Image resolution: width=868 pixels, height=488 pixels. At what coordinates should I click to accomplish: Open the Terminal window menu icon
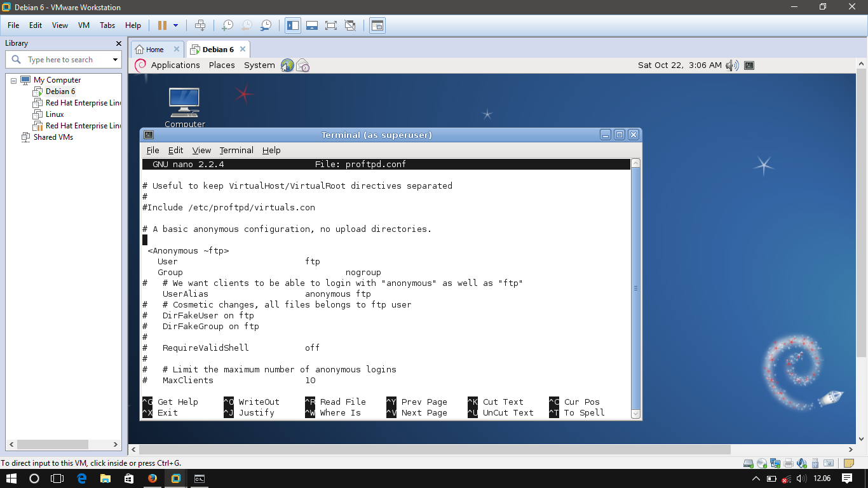149,135
